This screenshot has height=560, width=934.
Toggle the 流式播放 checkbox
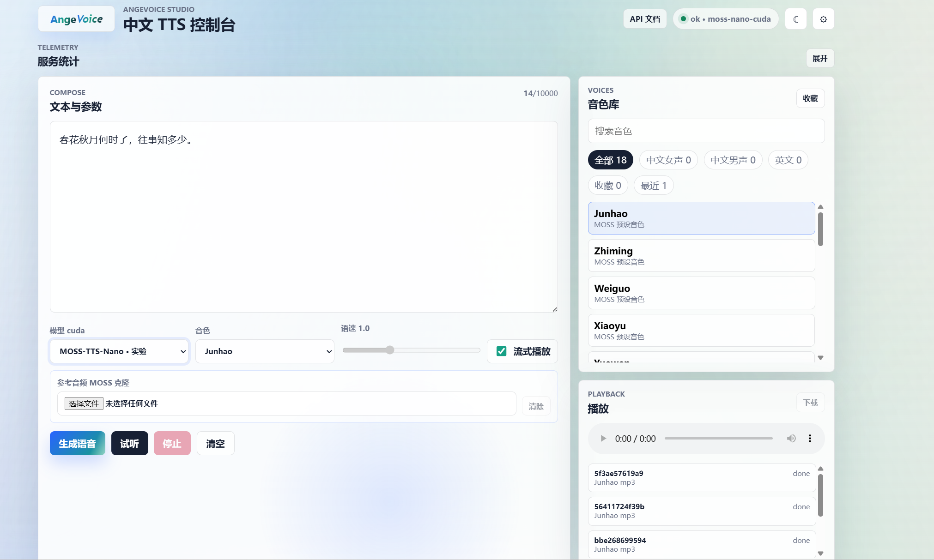tap(501, 351)
